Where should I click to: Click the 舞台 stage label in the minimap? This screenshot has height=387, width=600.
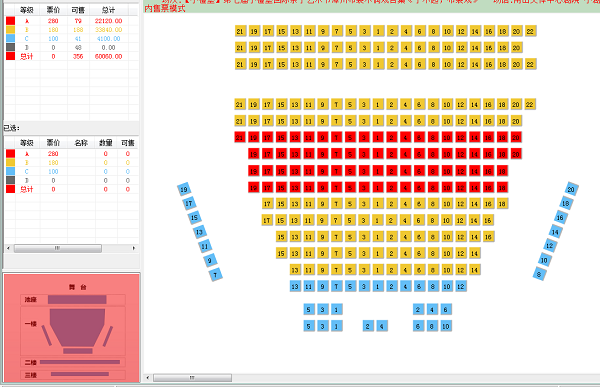click(x=78, y=287)
